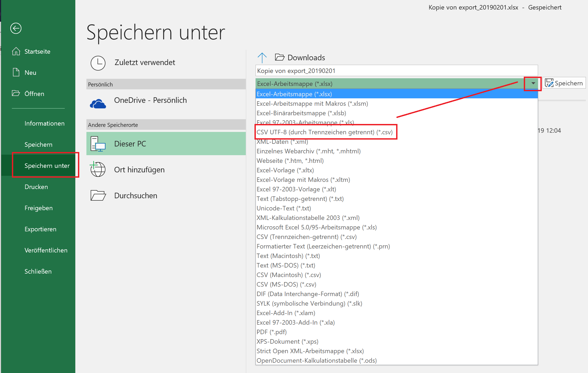588x373 pixels.
Task: Open Durchsuchen dialog
Action: pos(166,196)
